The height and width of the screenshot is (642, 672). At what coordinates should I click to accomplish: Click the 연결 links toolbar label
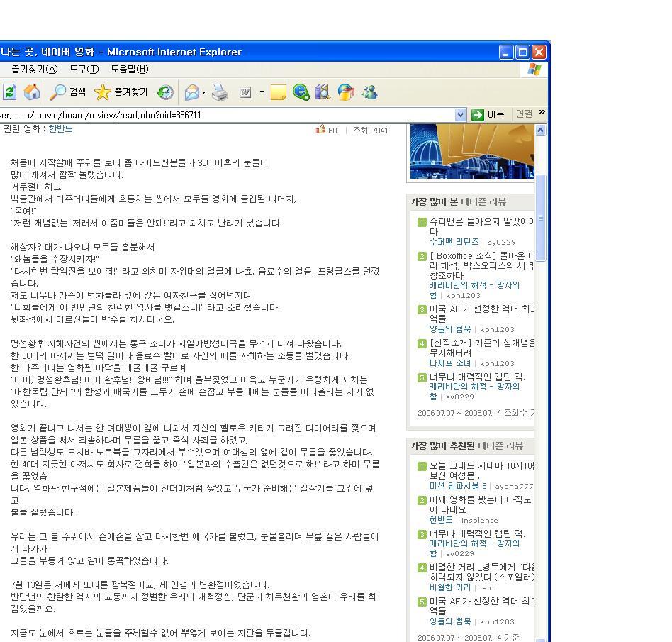[524, 114]
